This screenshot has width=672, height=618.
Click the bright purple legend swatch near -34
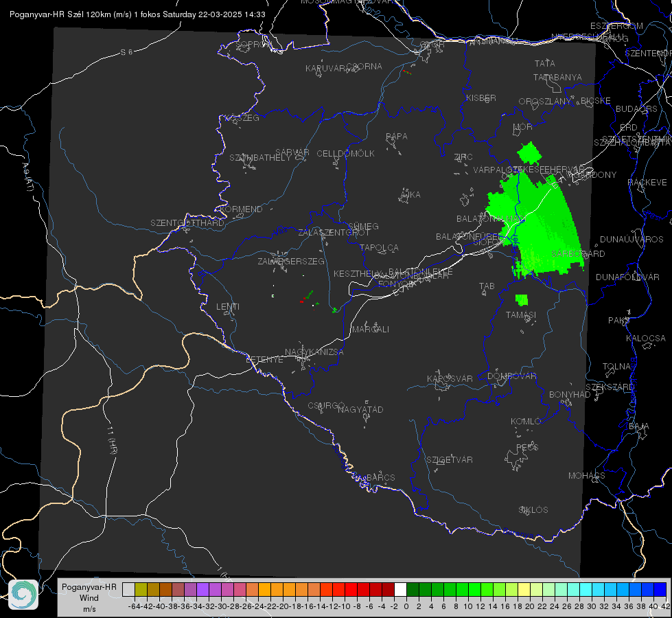[x=202, y=590]
